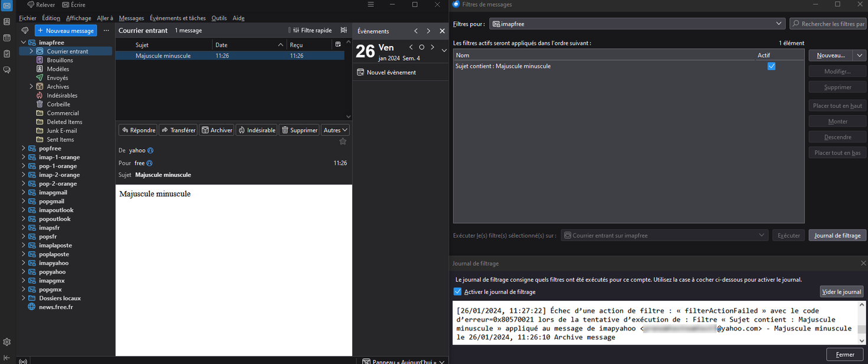Open the Address Book from the sidebar
This screenshot has height=364, width=868.
click(7, 22)
